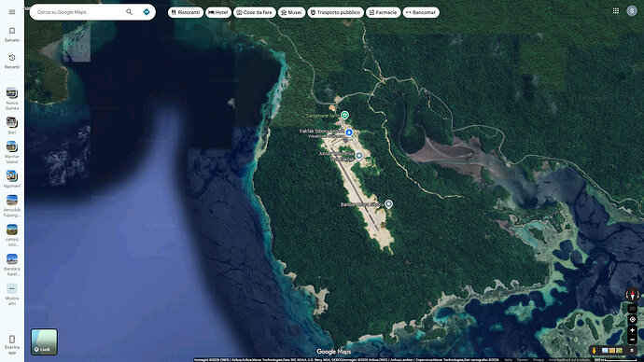644x362 pixels.
Task: Open recent place Nuova Guinea
Action: (12, 99)
